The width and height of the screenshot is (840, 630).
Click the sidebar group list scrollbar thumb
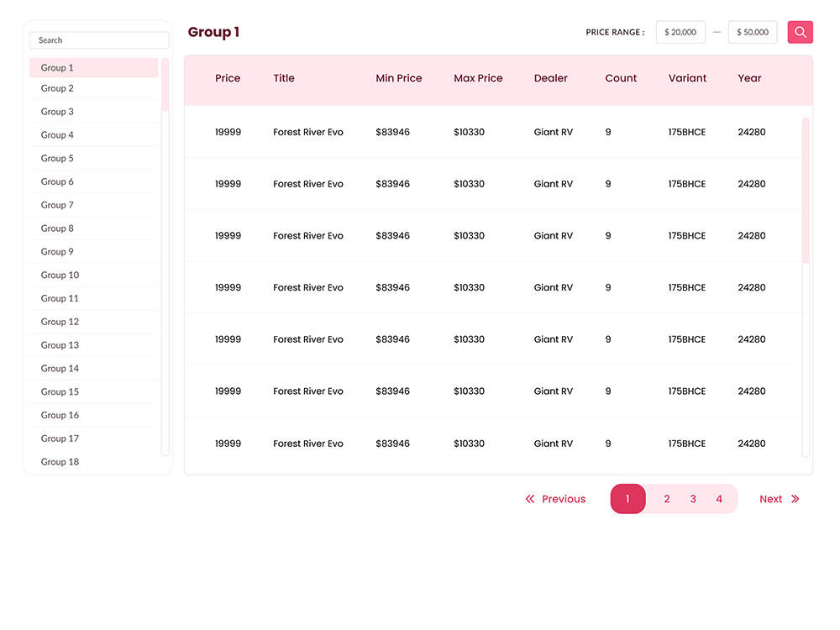click(x=165, y=84)
